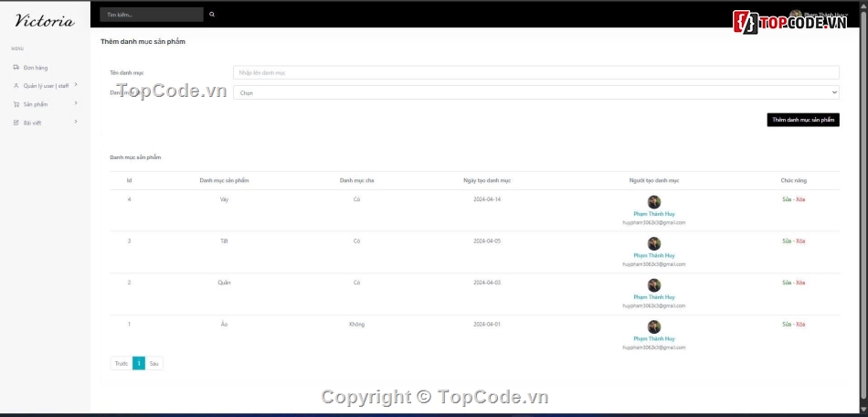This screenshot has width=868, height=417.
Task: Click Xóa for the Áo category
Action: 800,324
